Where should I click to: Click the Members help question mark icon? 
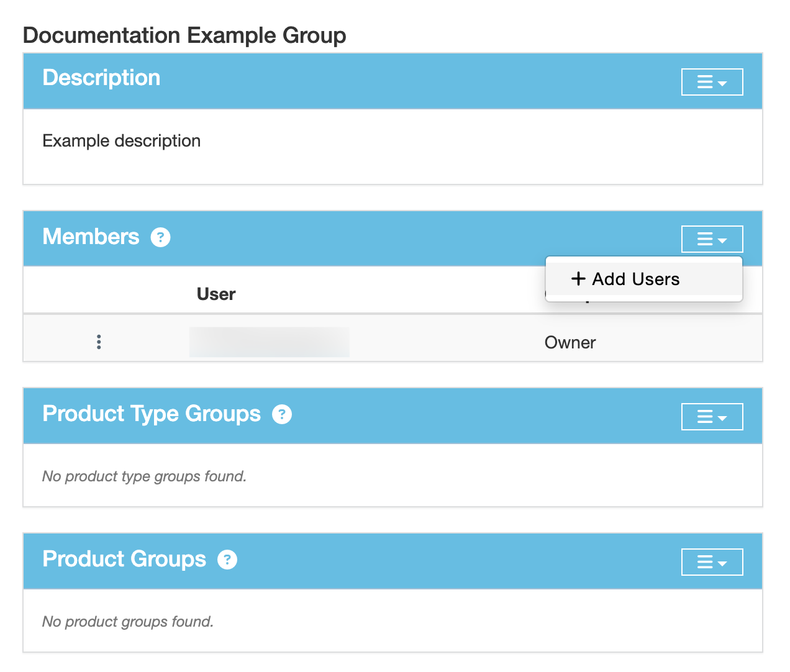click(160, 237)
